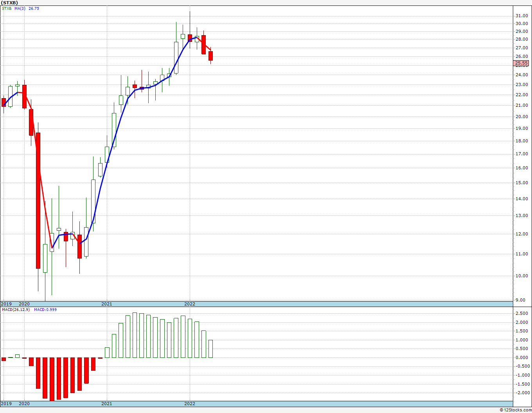Image resolution: width=532 pixels, height=413 pixels.
Task: Click 2021 on the MACD panel time axis
Action: click(106, 404)
